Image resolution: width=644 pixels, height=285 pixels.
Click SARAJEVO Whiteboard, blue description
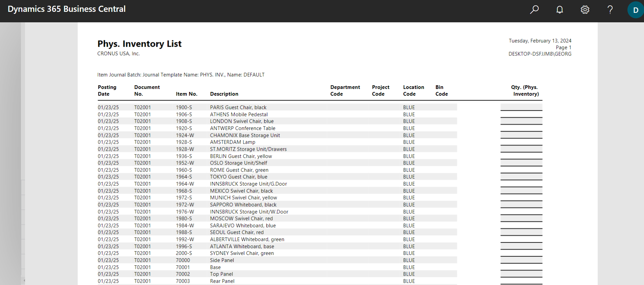243,226
